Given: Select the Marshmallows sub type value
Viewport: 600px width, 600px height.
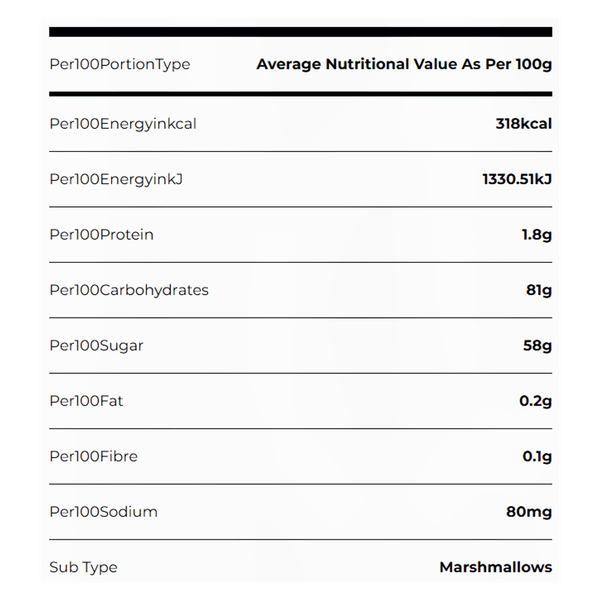Looking at the screenshot, I should point(495,567).
